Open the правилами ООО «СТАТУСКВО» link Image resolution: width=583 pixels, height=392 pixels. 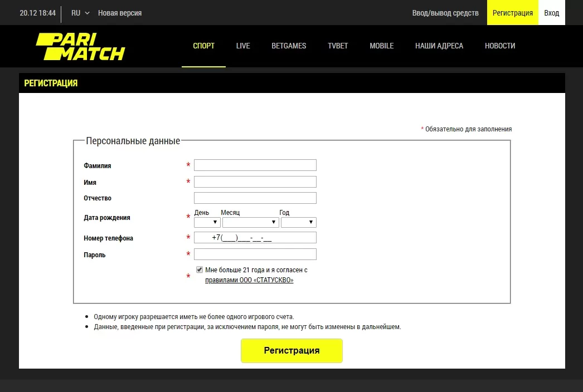click(x=249, y=280)
